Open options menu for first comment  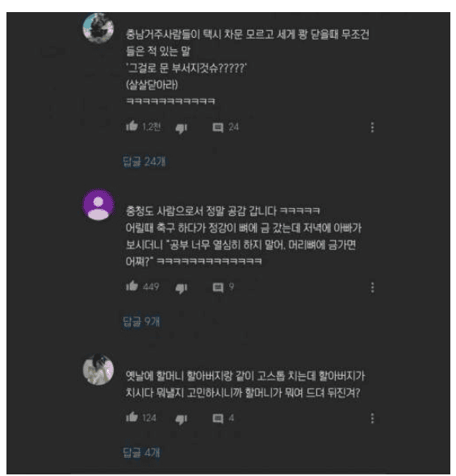coord(372,127)
